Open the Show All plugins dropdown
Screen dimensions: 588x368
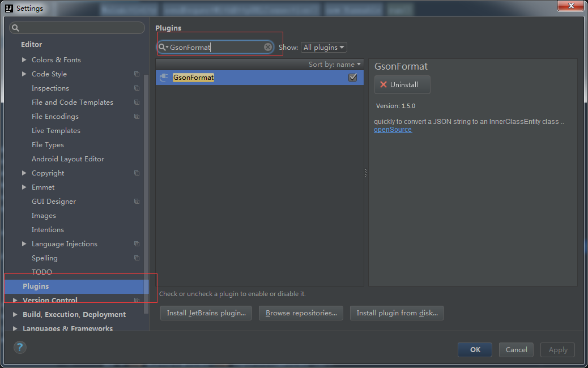coord(323,47)
